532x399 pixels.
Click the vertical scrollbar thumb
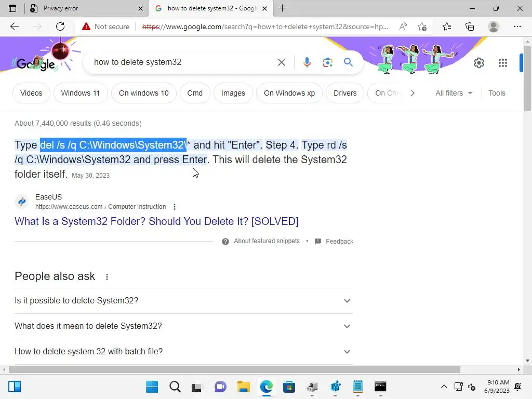[527, 79]
